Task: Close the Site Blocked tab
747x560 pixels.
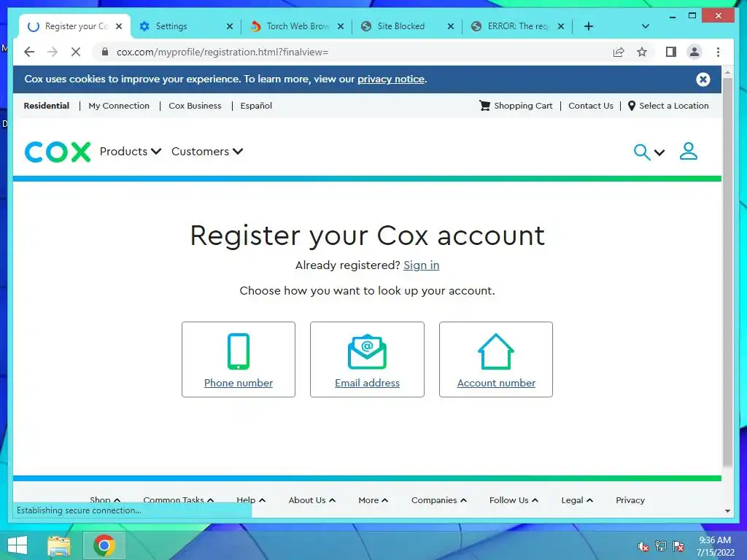Action: coord(451,26)
